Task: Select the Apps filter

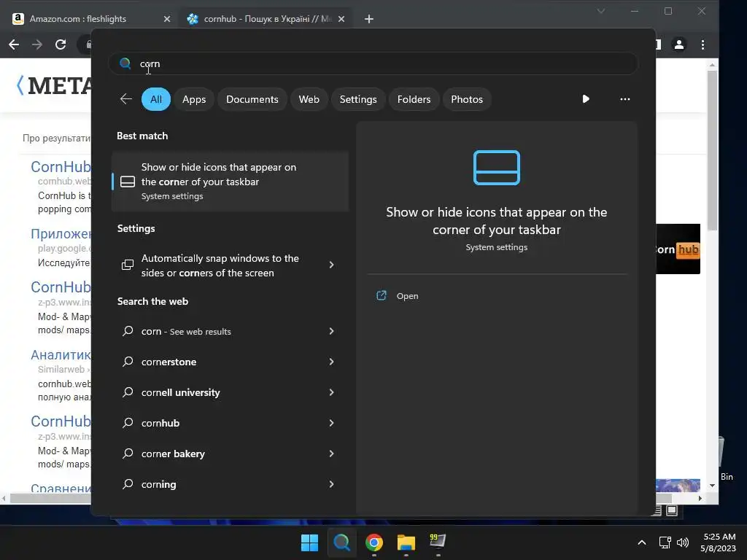Action: tap(194, 99)
